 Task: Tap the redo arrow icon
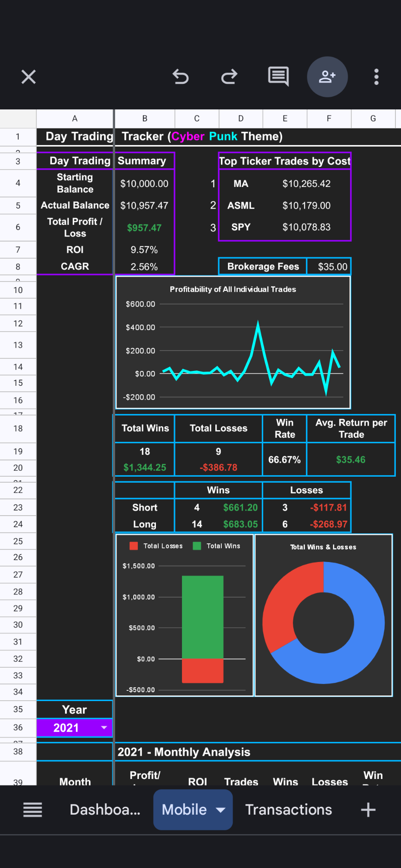click(x=229, y=77)
